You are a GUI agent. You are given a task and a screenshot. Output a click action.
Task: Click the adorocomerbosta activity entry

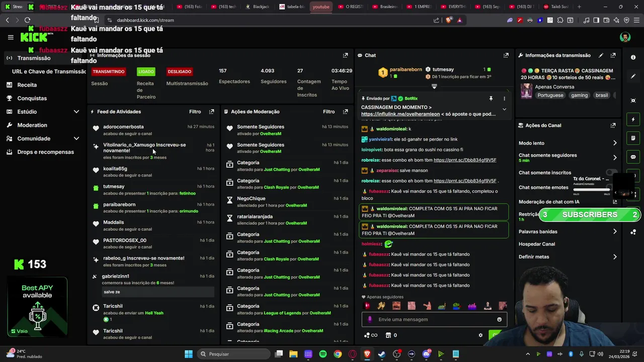tap(152, 130)
